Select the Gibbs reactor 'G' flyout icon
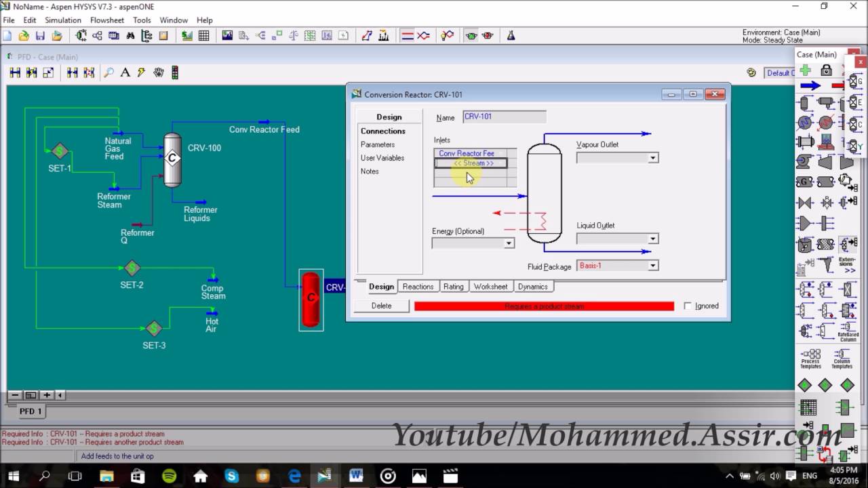Image resolution: width=868 pixels, height=488 pixels. (x=856, y=82)
